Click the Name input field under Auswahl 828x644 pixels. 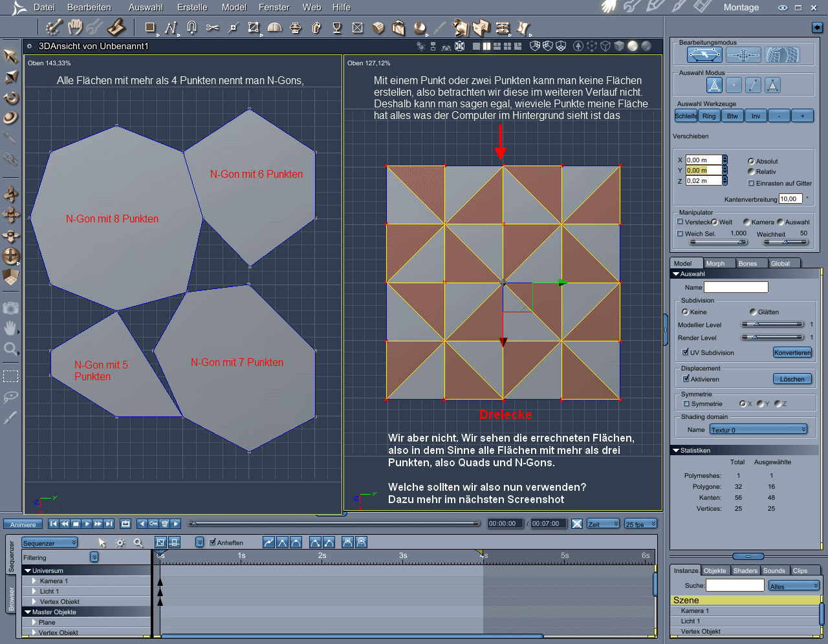pos(735,287)
